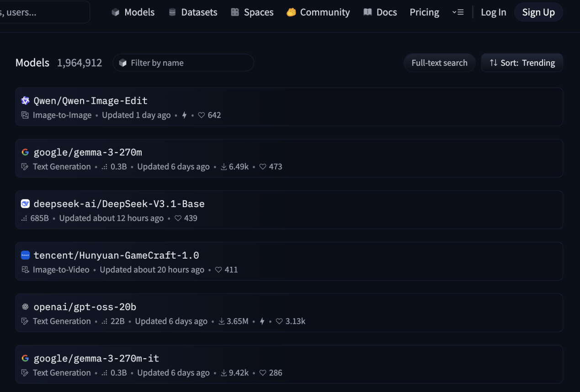The width and height of the screenshot is (580, 392).
Task: Click the Full-text search button
Action: coord(439,63)
